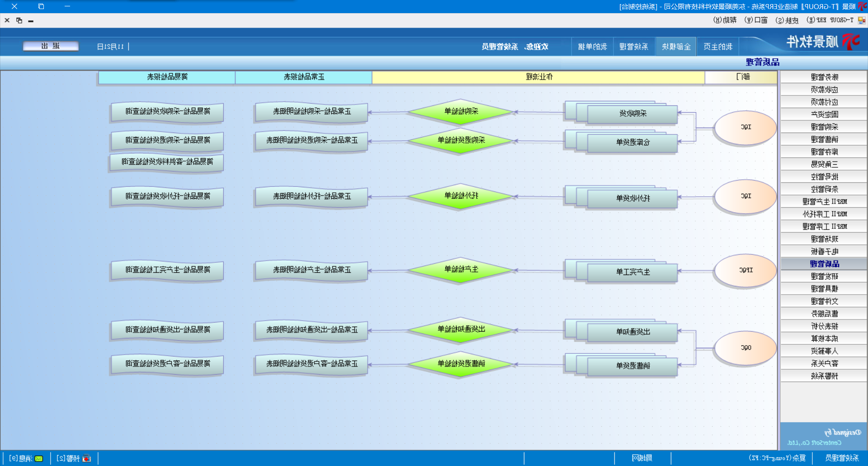Select 库存管理 in the module sidebar

pyautogui.click(x=824, y=152)
